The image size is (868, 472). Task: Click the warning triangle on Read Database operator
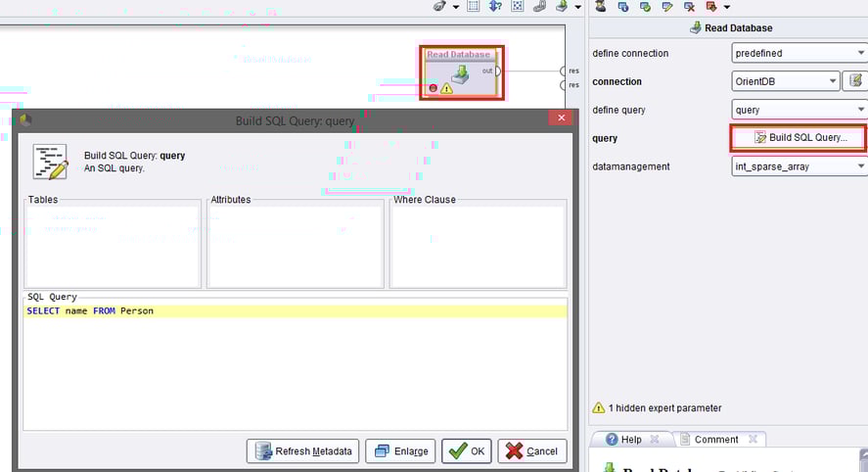point(447,88)
